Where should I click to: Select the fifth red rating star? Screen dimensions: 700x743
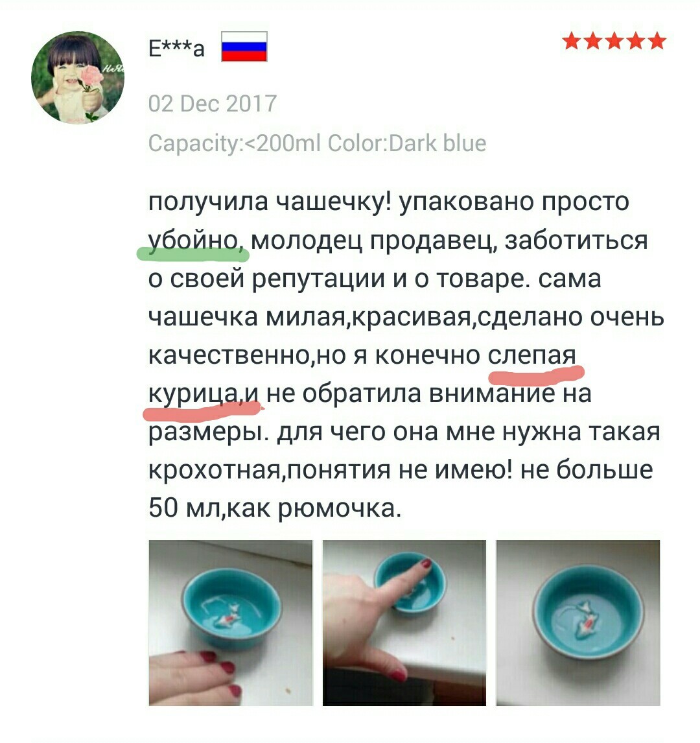click(x=657, y=41)
